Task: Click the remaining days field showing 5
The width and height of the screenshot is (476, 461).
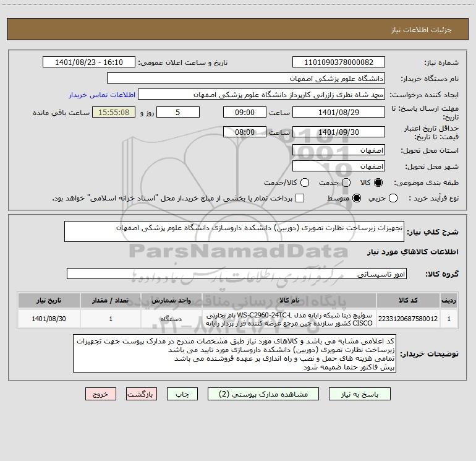Action: click(x=178, y=112)
